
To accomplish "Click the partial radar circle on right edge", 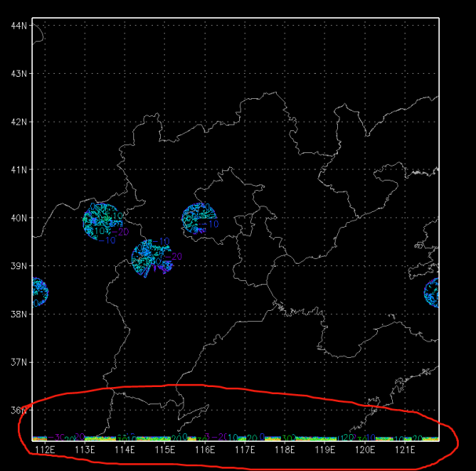I will pos(432,292).
